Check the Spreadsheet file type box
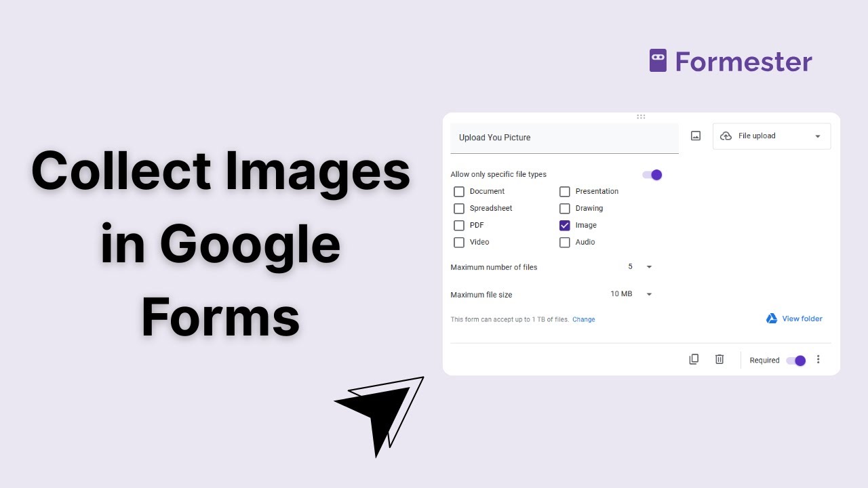Image resolution: width=868 pixels, height=488 pixels. 459,209
